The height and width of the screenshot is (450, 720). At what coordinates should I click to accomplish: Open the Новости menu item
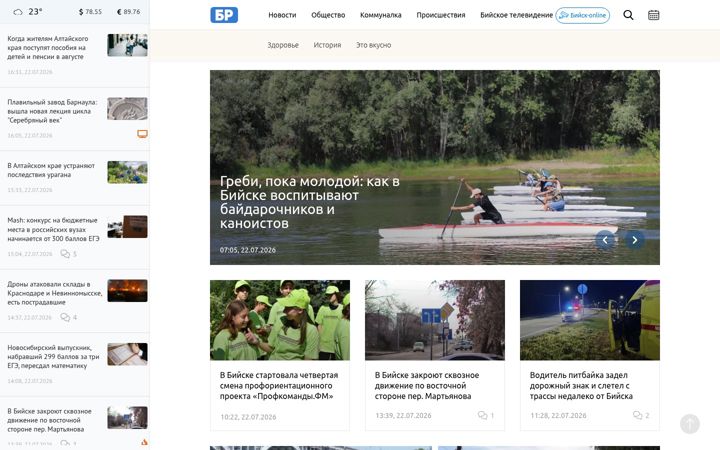point(282,15)
